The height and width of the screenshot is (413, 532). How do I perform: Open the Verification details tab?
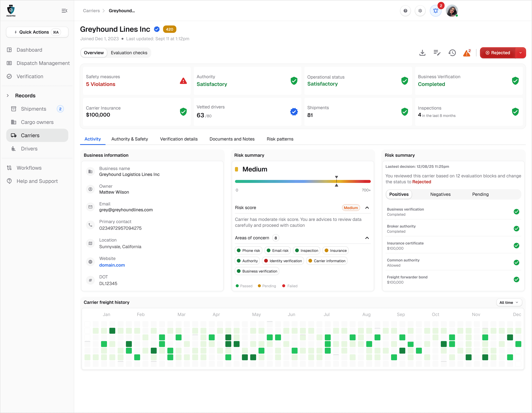pyautogui.click(x=179, y=139)
